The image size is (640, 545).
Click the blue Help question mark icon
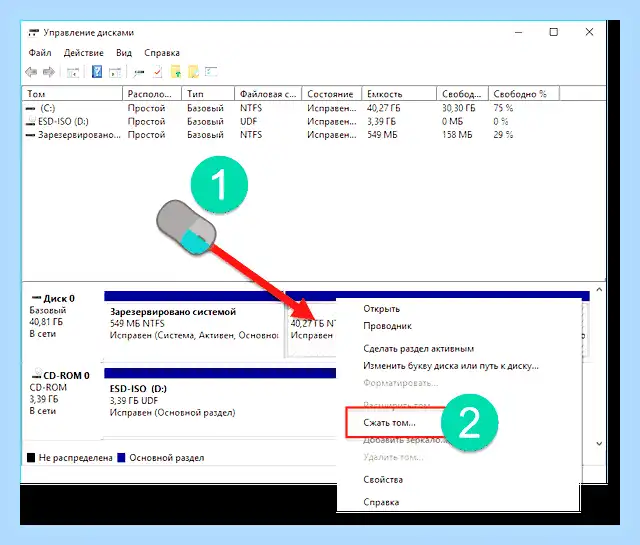(x=97, y=72)
